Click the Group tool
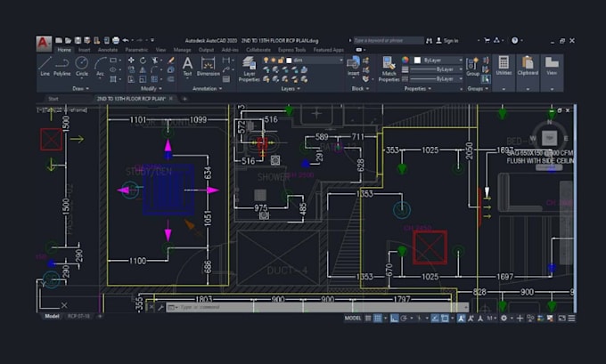606x364 pixels. coord(472,67)
